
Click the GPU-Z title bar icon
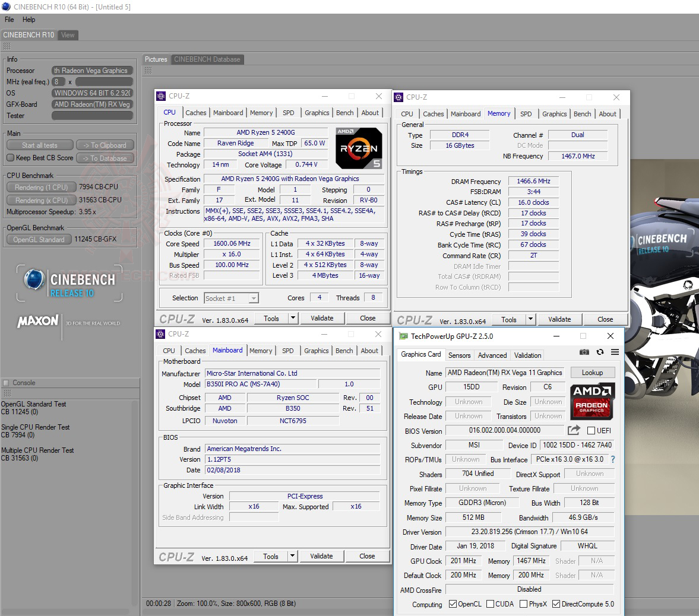(x=403, y=336)
